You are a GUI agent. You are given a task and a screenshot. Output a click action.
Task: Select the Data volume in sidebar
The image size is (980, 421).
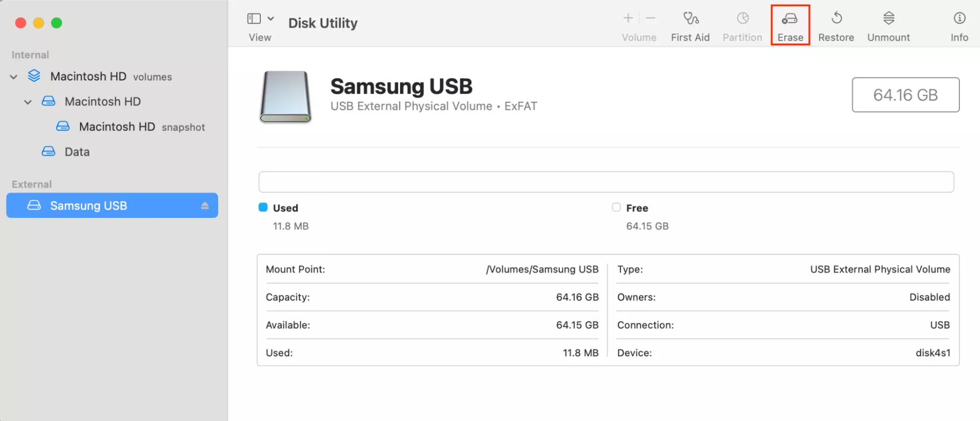click(77, 152)
